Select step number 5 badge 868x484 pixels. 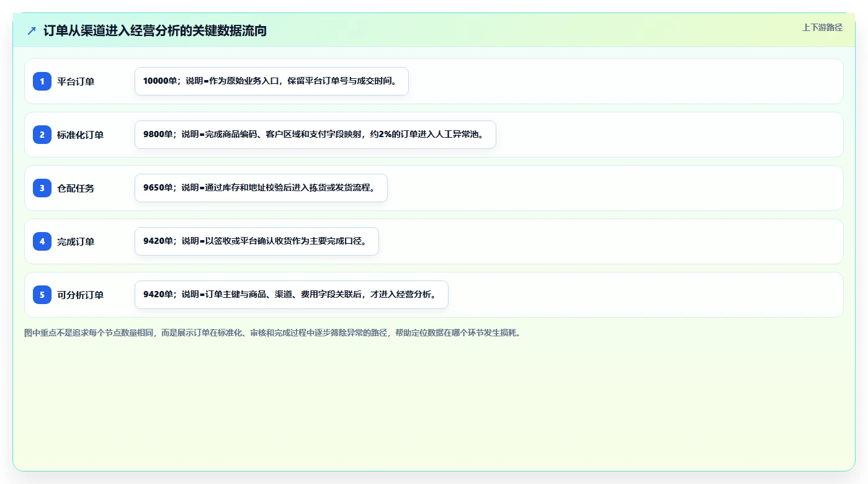coord(42,295)
